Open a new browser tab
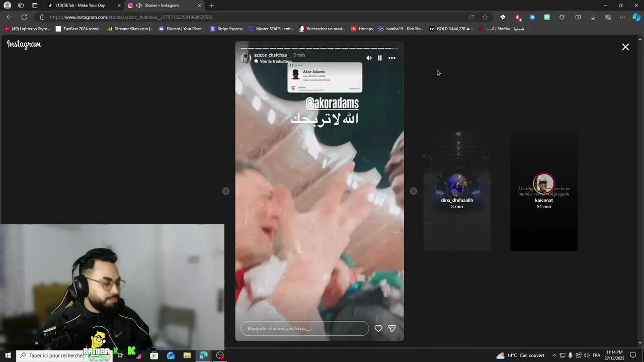Viewport: 644px width, 362px height. coord(212,6)
